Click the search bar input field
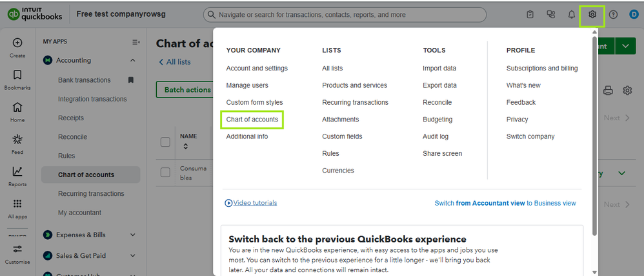This screenshot has width=644, height=276. 345,15
